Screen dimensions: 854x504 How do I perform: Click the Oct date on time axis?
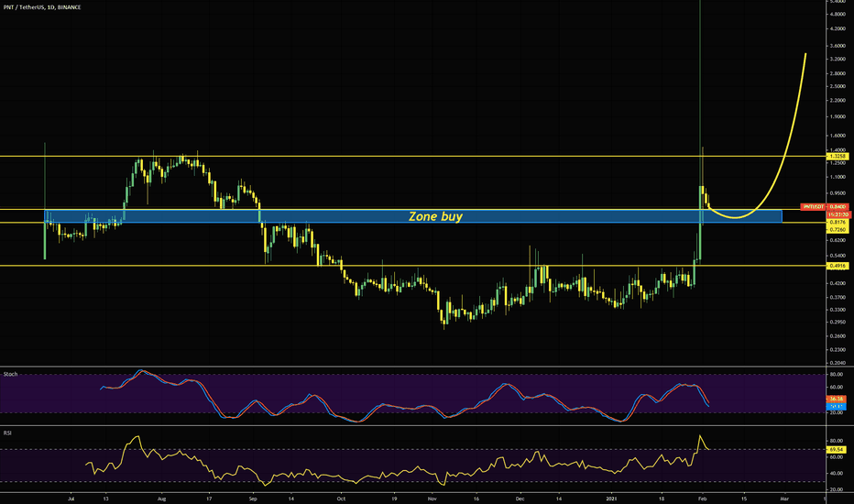click(x=341, y=499)
